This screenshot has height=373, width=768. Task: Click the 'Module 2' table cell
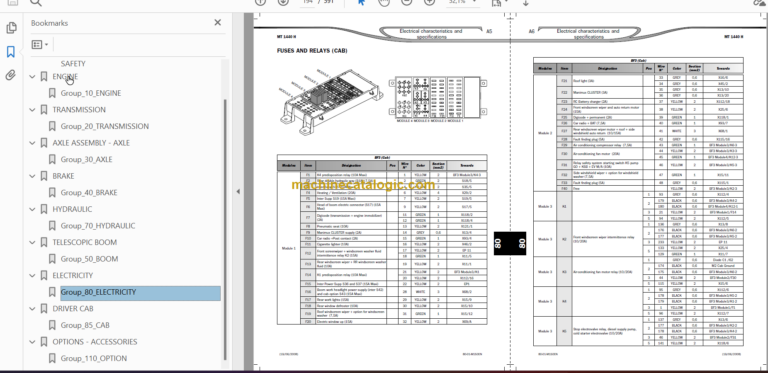545,133
